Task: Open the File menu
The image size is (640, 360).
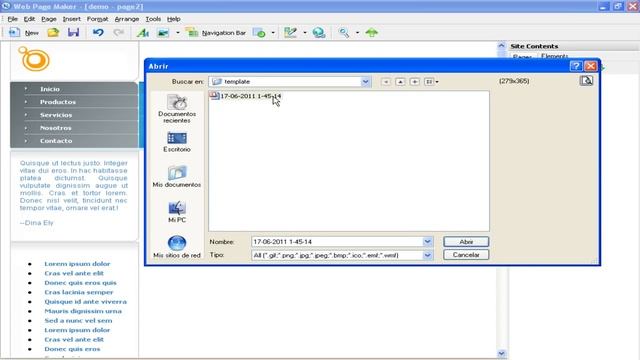Action: click(12, 19)
